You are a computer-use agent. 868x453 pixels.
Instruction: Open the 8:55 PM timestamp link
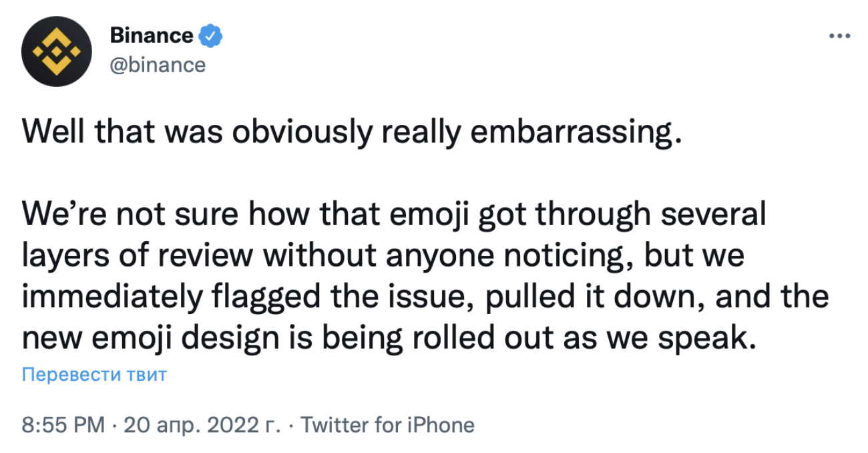tap(63, 425)
